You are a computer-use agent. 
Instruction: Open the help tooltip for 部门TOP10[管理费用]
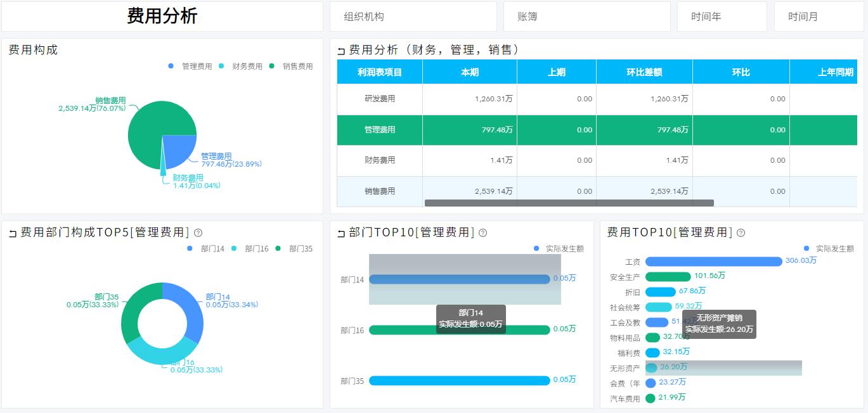pyautogui.click(x=484, y=234)
